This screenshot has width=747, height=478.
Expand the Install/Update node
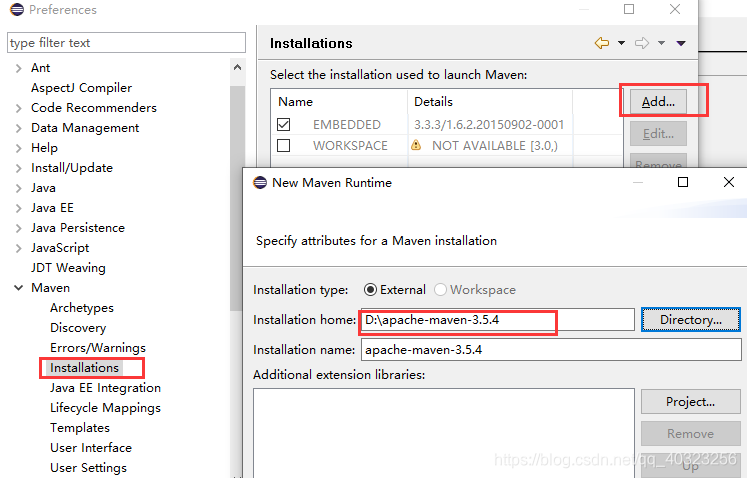19,168
